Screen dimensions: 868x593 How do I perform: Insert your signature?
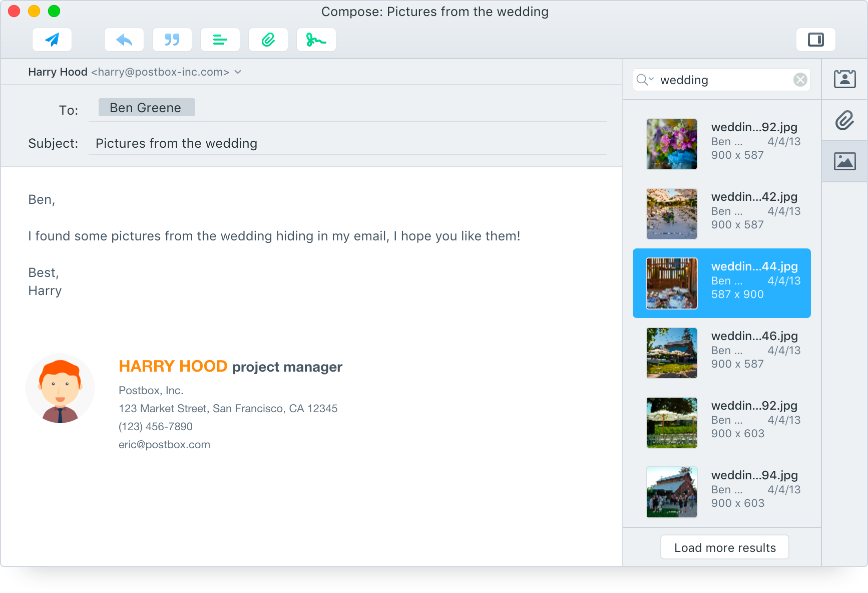[x=316, y=40]
